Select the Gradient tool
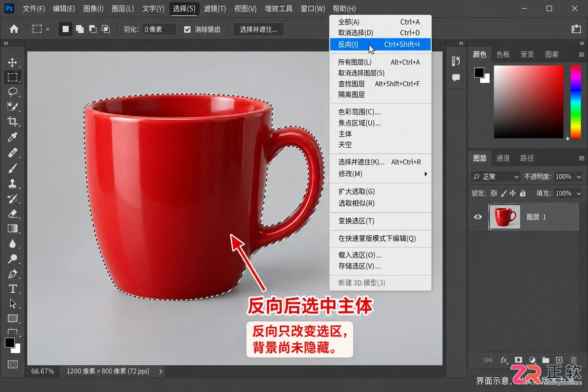This screenshot has height=392, width=588. (13, 229)
